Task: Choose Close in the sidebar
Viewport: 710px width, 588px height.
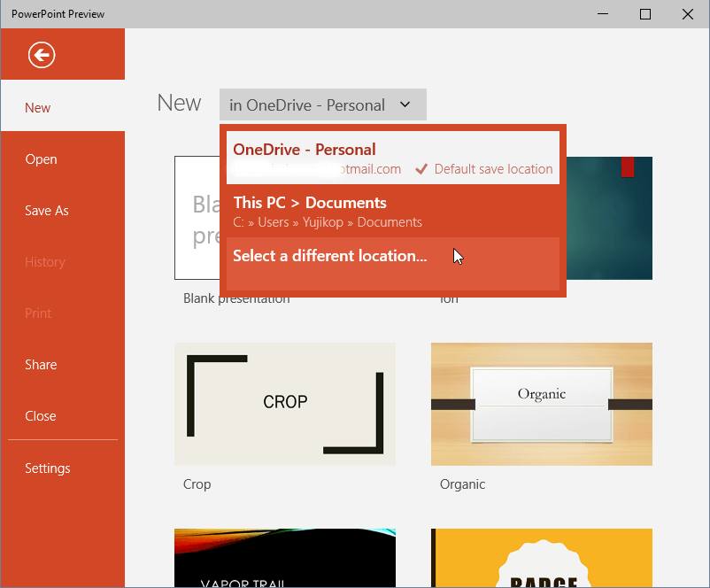Action: 63,416
